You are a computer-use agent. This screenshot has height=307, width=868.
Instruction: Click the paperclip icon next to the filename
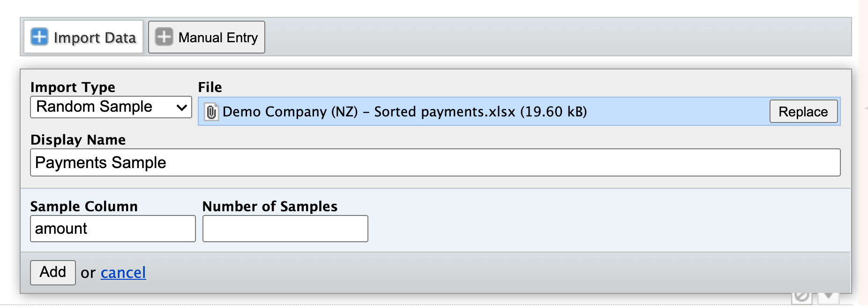211,112
